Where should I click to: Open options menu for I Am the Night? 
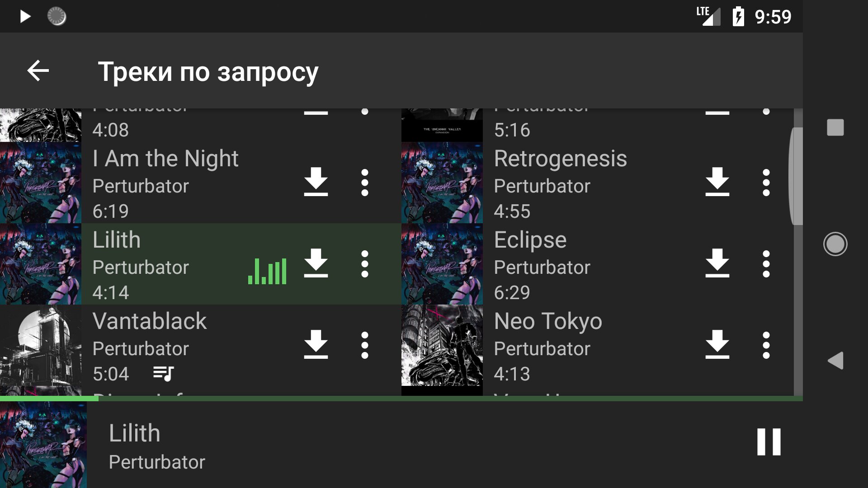tap(364, 183)
